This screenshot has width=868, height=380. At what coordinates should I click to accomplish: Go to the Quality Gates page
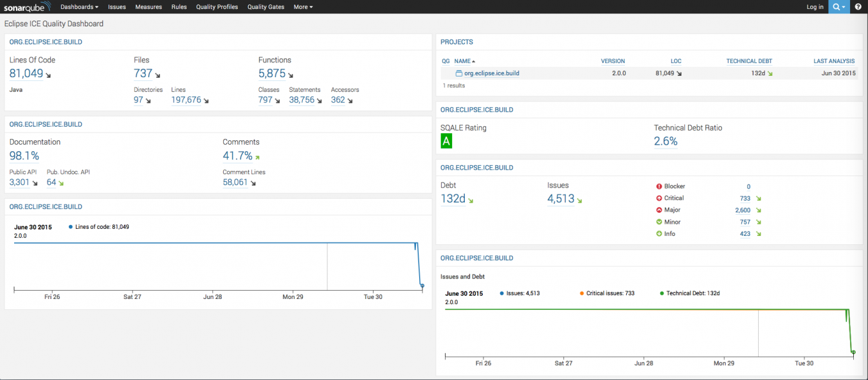point(266,7)
